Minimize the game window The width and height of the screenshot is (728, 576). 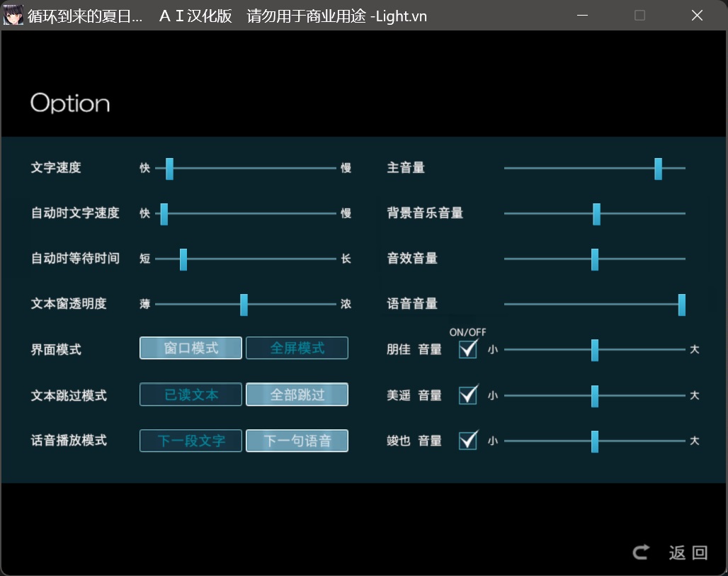pos(583,16)
